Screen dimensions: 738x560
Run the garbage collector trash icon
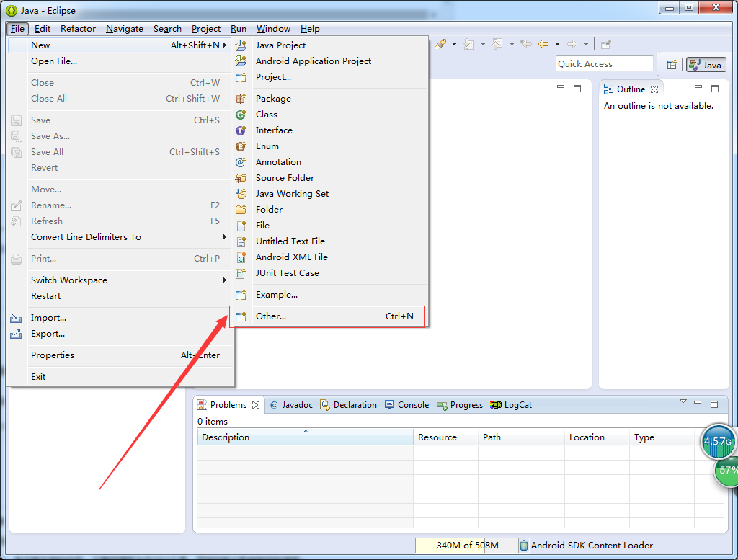[x=523, y=546]
